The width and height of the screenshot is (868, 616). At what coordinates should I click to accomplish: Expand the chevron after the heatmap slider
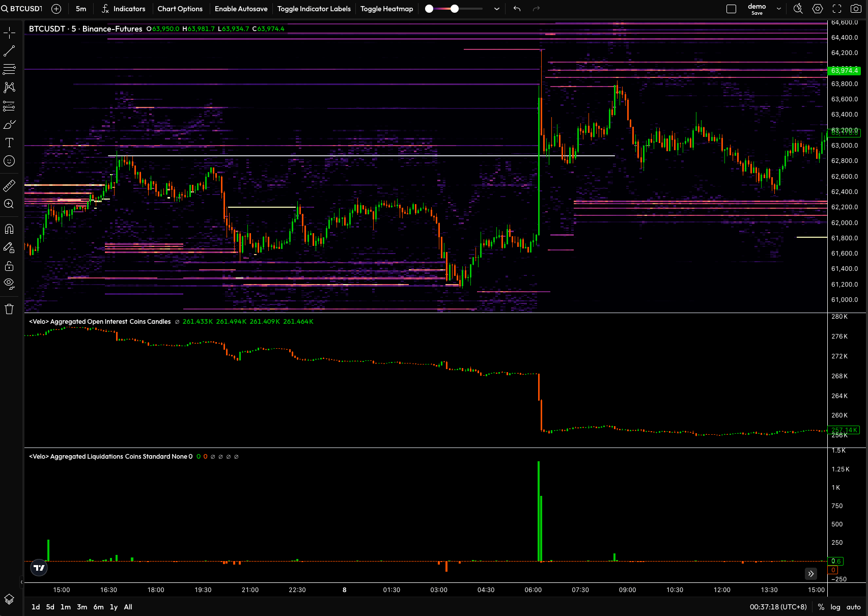click(497, 9)
